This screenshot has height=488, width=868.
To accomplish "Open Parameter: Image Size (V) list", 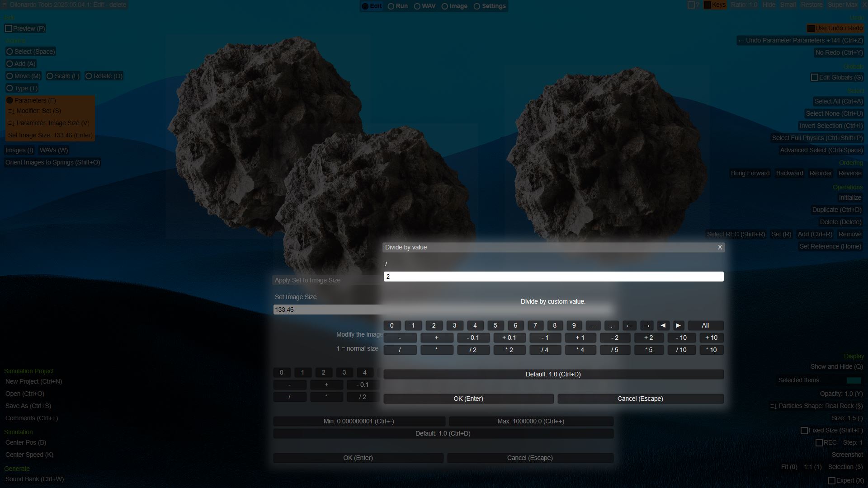I will tap(48, 123).
